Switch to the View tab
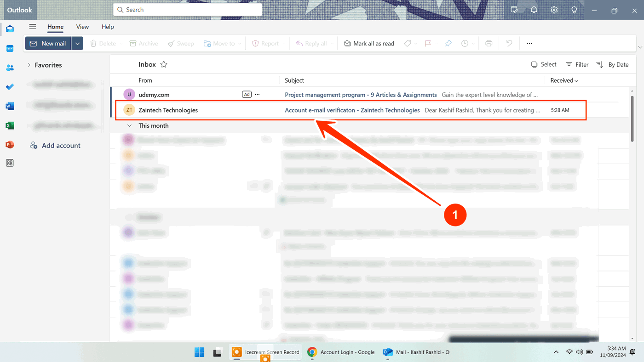 pos(82,27)
